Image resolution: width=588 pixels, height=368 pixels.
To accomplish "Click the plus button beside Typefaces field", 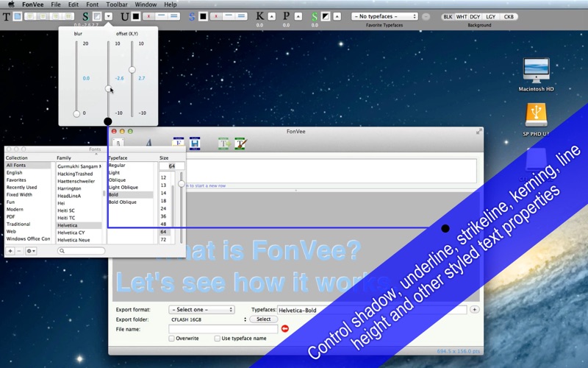I will pos(474,309).
